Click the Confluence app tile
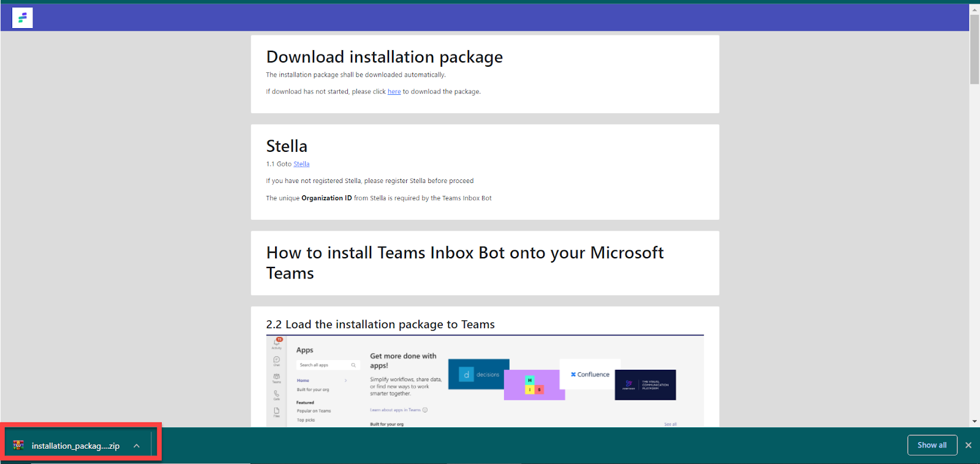This screenshot has width=980, height=464. 590,374
